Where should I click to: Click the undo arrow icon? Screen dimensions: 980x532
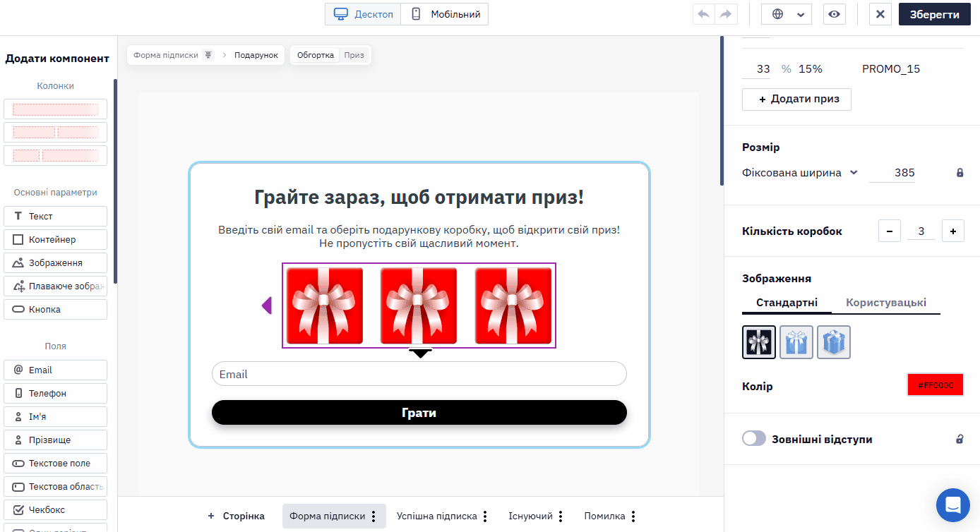click(703, 14)
